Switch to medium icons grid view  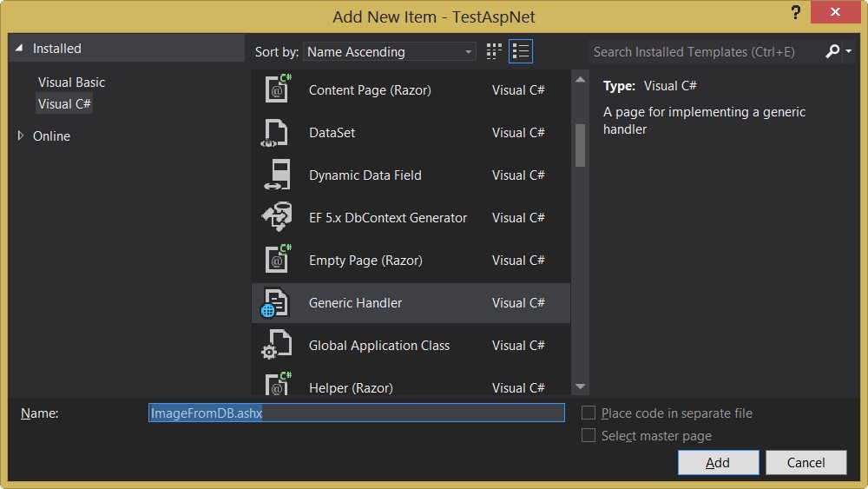tap(494, 51)
